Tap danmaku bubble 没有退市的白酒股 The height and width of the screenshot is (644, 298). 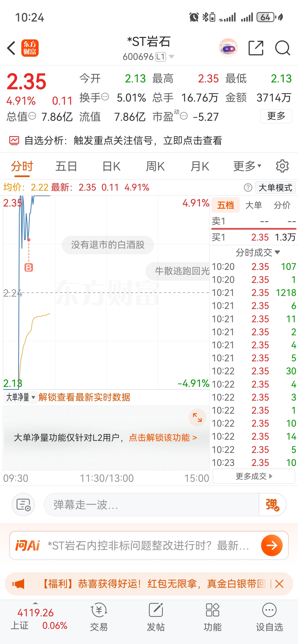[108, 245]
